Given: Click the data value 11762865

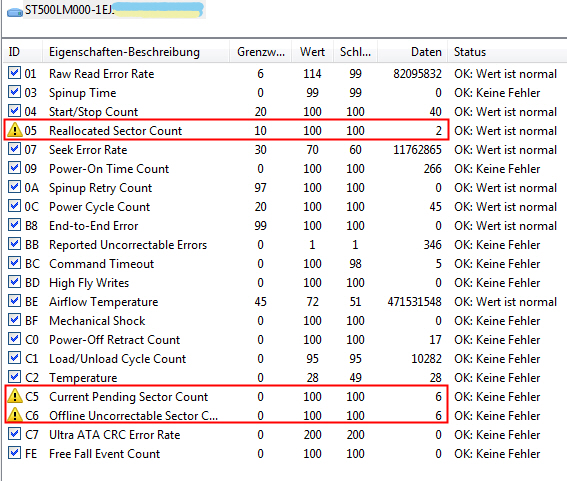Looking at the screenshot, I should tap(417, 150).
